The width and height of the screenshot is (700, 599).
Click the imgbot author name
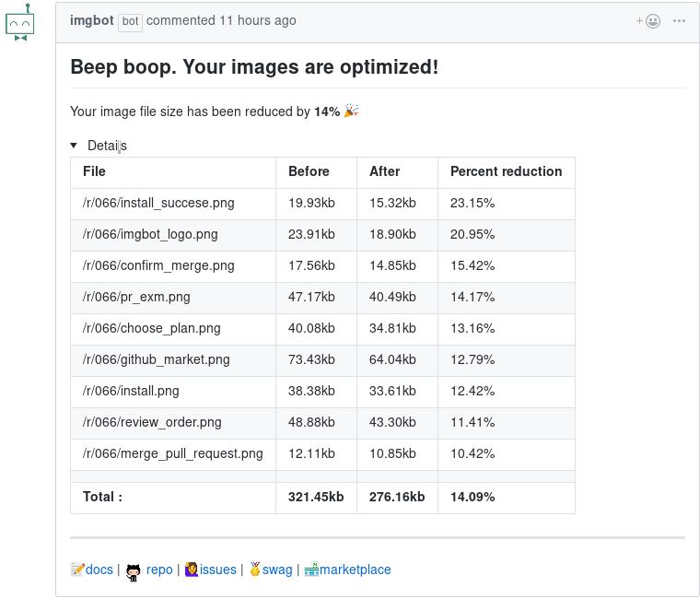tap(91, 20)
